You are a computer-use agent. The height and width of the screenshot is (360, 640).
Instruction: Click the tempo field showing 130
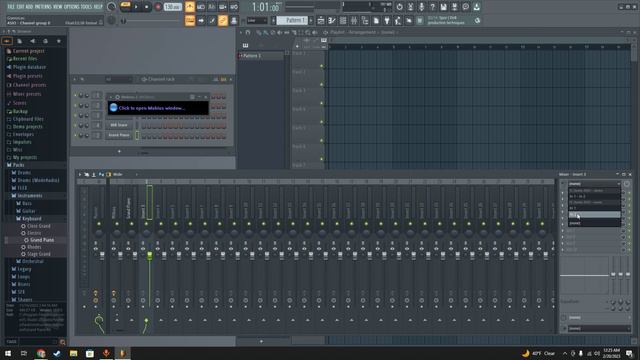tap(172, 7)
